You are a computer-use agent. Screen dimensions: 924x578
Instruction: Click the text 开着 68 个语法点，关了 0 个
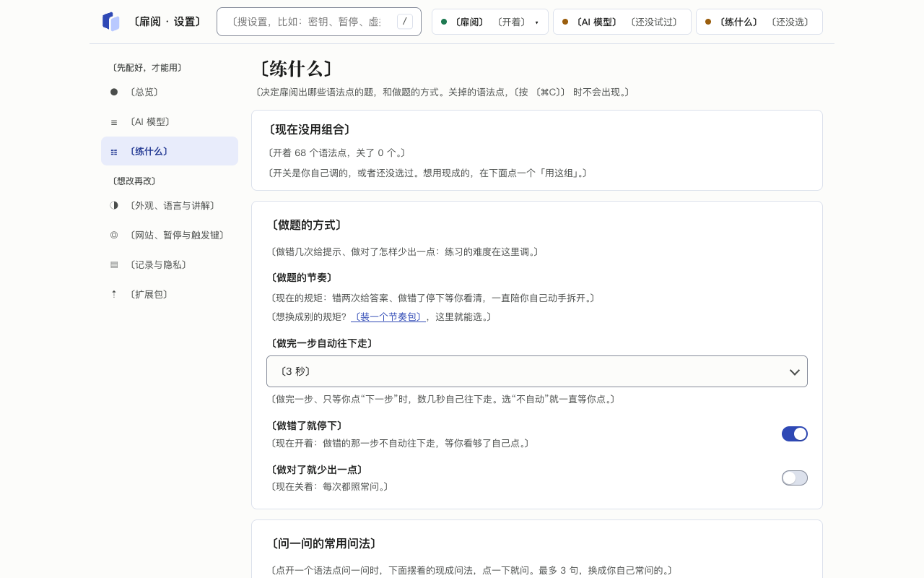tap(336, 152)
